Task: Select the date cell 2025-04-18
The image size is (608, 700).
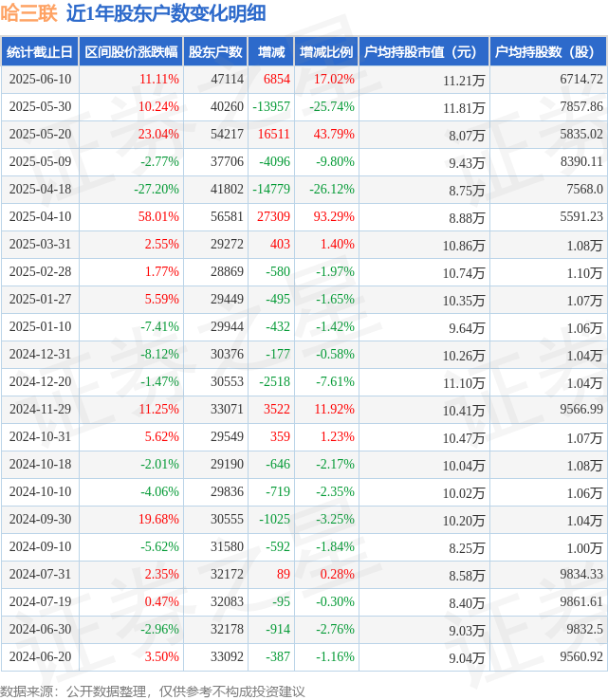Action: pos(40,190)
